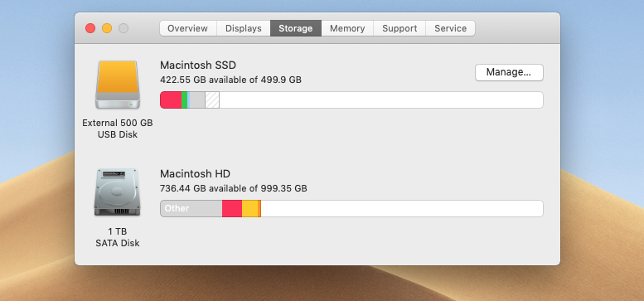Click the hatched purgeable segment of SSD bar

[212, 100]
